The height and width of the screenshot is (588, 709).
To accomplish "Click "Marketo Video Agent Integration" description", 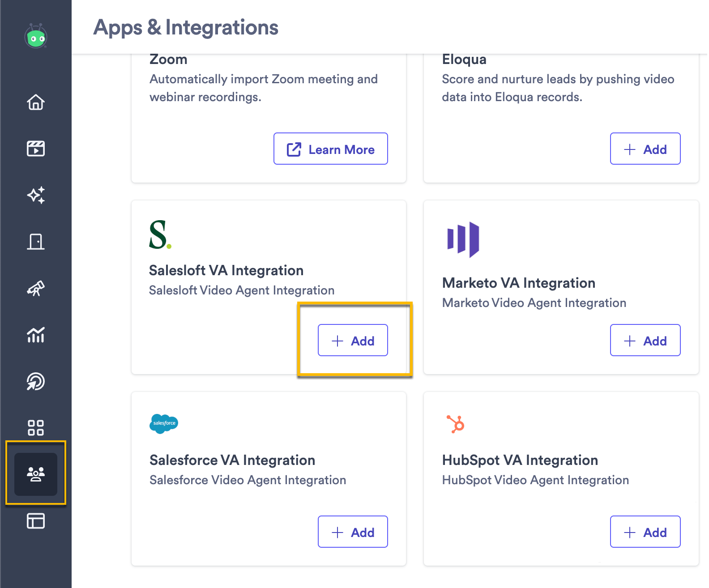I will coord(534,303).
